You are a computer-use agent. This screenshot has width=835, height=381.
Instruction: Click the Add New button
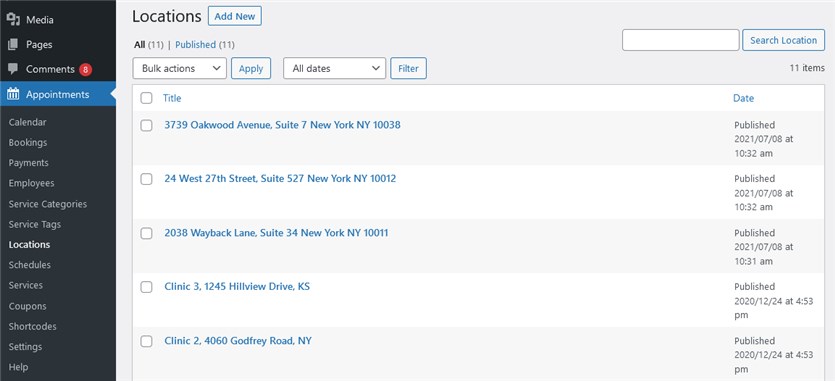click(235, 16)
